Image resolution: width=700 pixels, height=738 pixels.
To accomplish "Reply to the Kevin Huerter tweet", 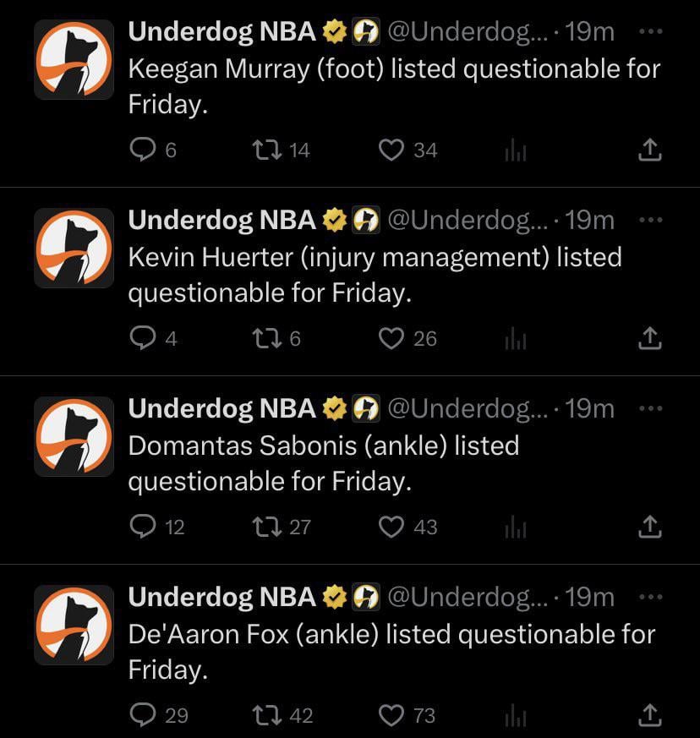I will tap(140, 338).
